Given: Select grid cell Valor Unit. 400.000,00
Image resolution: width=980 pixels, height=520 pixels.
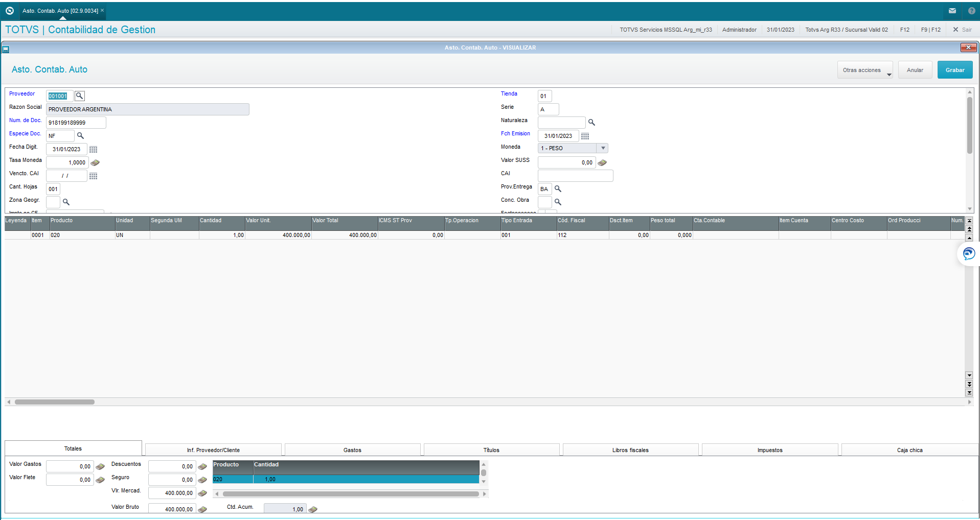Looking at the screenshot, I should tap(278, 235).
